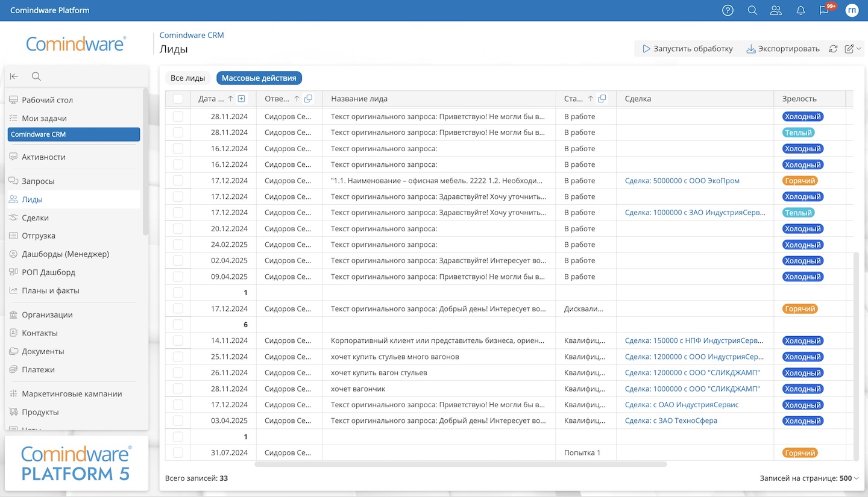This screenshot has height=497, width=868.
Task: Click the Зрелость column header
Action: (x=810, y=99)
